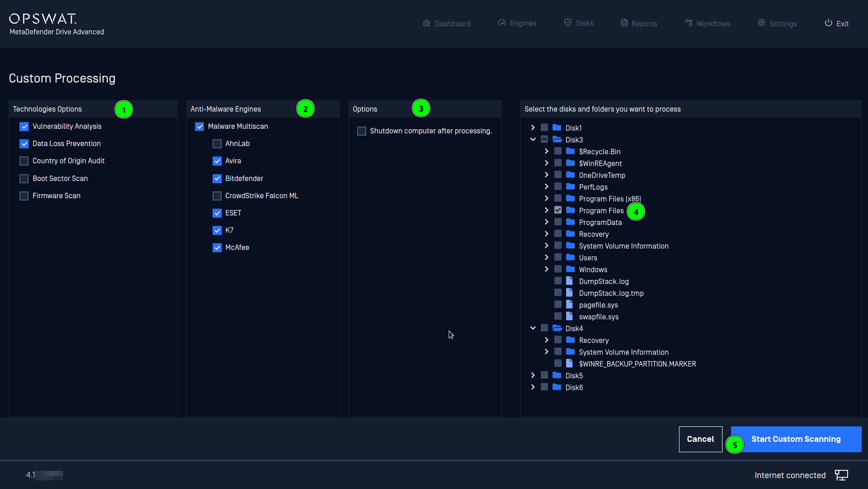Check the $WINRE_BACKUP_PARTITION.MARKER file checkbox
Screen dimensions: 868x489
(558, 363)
